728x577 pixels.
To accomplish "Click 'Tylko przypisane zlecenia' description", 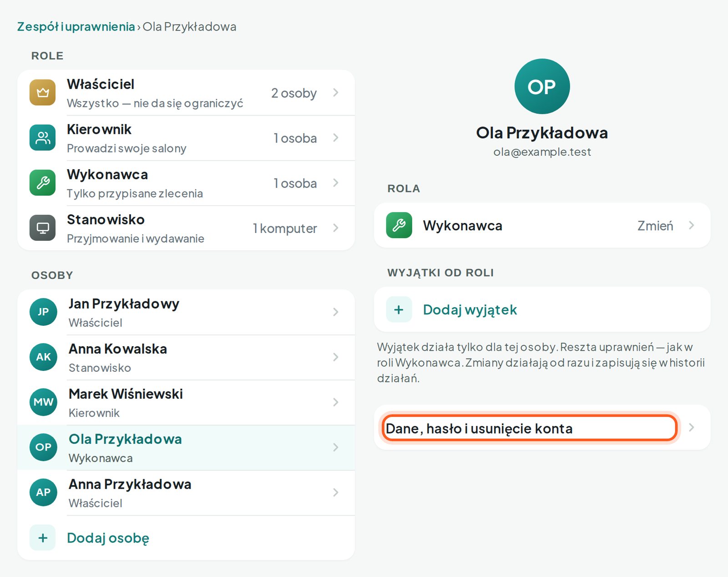I will click(x=135, y=193).
